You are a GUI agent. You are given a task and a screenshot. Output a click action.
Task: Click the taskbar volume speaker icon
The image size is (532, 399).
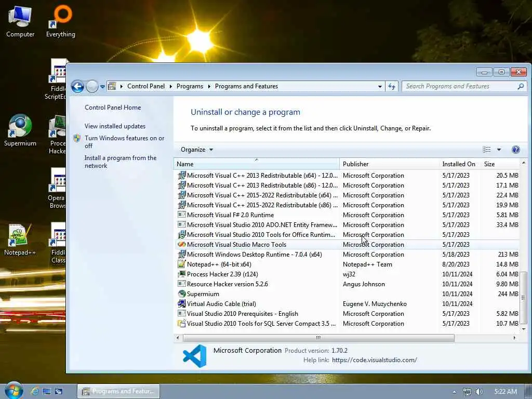(x=479, y=392)
